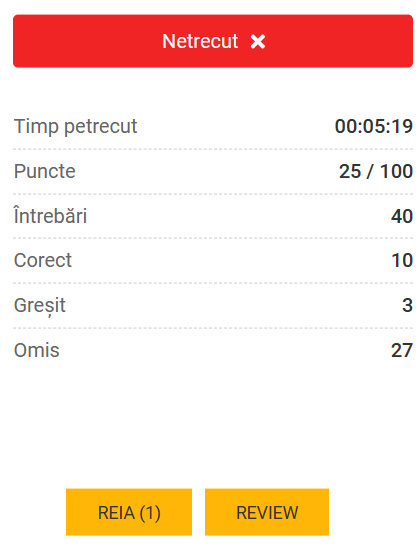Image resolution: width=420 pixels, height=558 pixels.
Task: Click the dotted divider below Timp petrecut
Action: point(213,149)
